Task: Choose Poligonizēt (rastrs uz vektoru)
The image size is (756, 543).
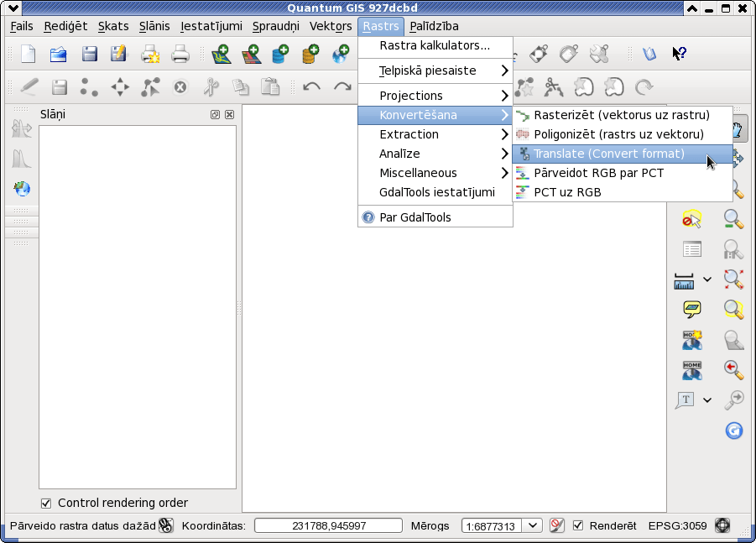Action: click(x=623, y=134)
